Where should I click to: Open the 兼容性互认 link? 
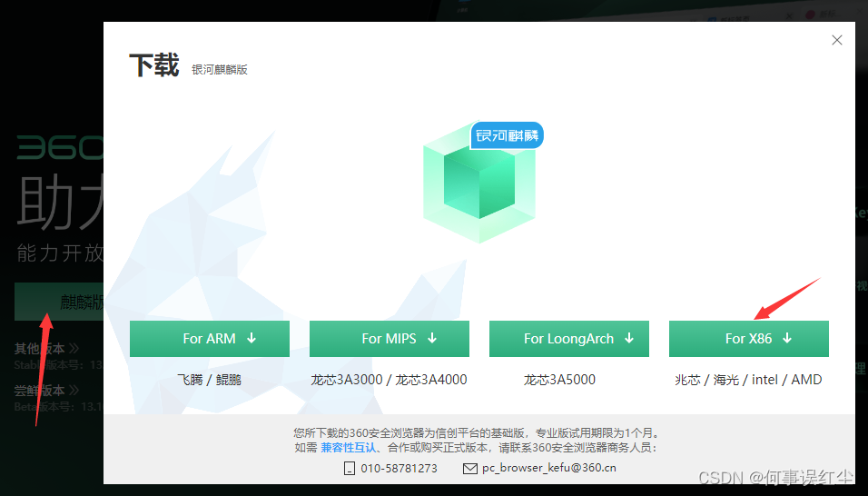348,447
